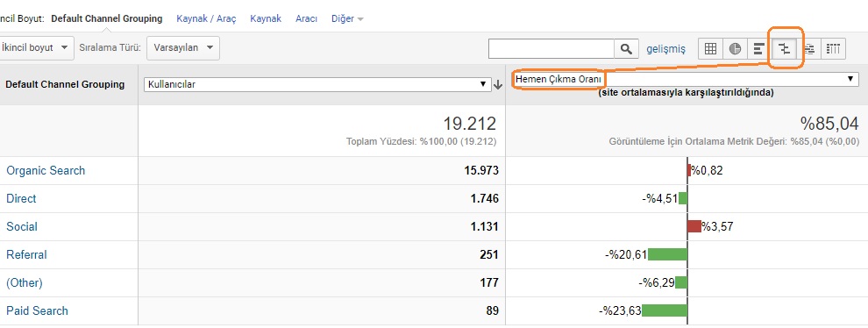Open the Direct channel link
Screen dimensions: 868x328
pyautogui.click(x=21, y=198)
